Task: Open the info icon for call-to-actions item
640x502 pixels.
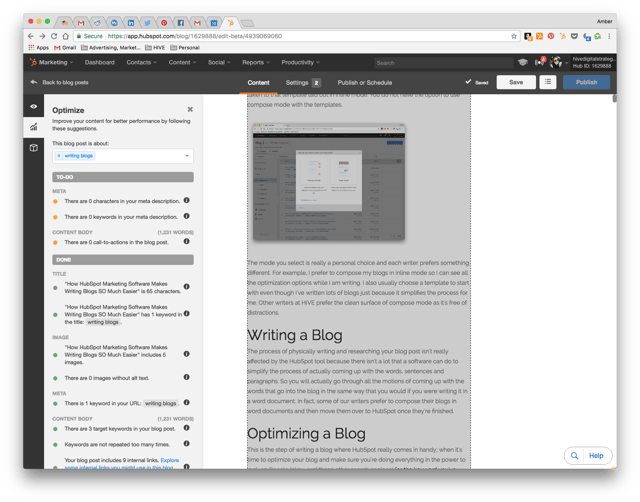Action: 187,241
